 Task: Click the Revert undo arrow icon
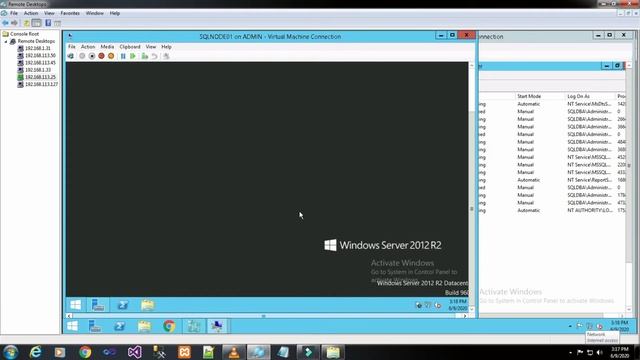click(x=154, y=56)
